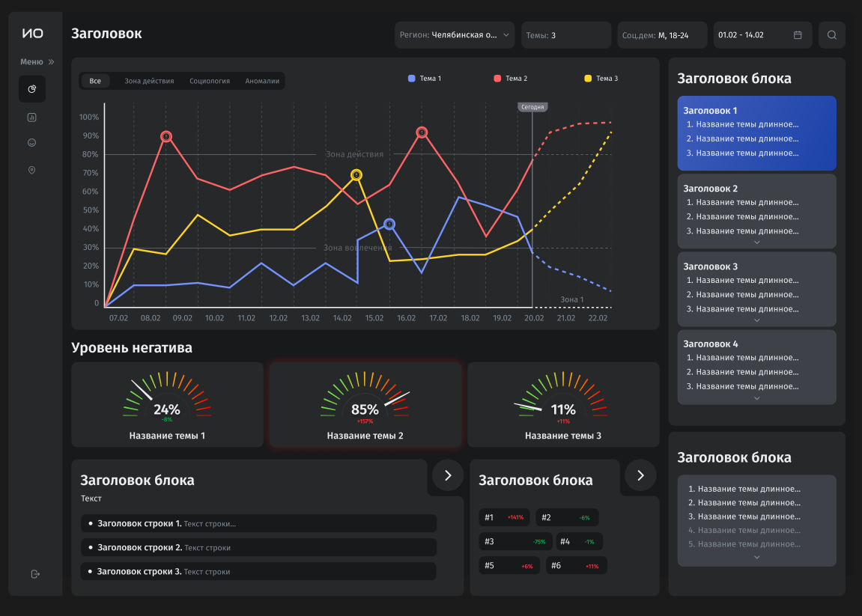
Task: Click the search magnifier icon
Action: [832, 35]
